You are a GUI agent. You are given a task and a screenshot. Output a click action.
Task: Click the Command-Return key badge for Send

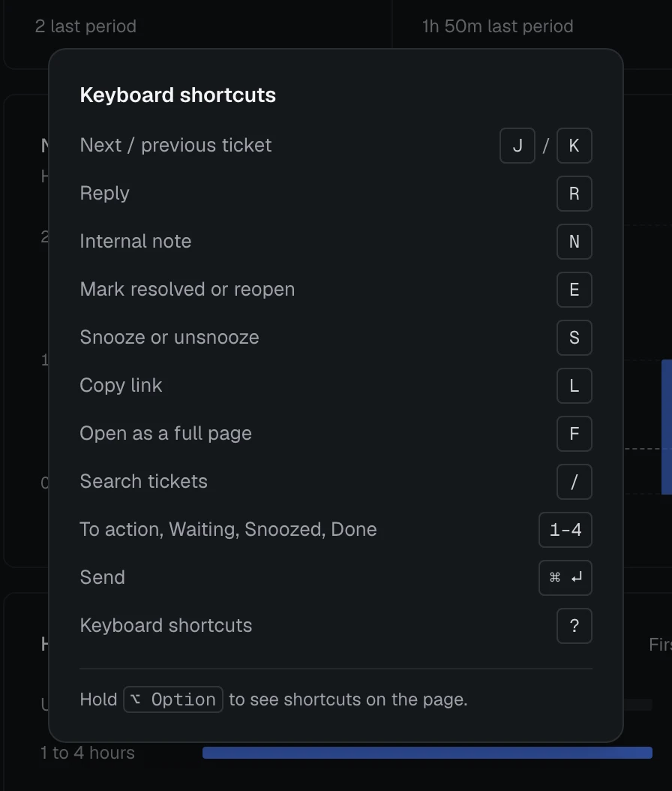pyautogui.click(x=565, y=578)
